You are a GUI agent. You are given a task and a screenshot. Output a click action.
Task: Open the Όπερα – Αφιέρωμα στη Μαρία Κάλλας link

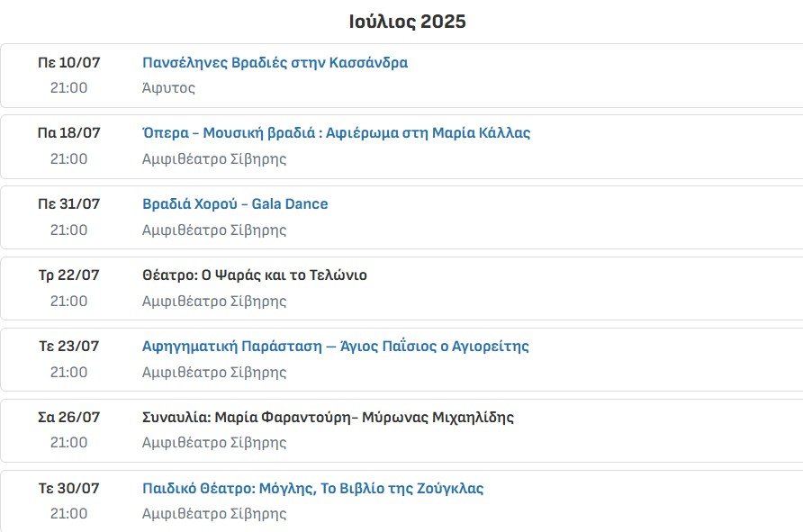click(336, 133)
